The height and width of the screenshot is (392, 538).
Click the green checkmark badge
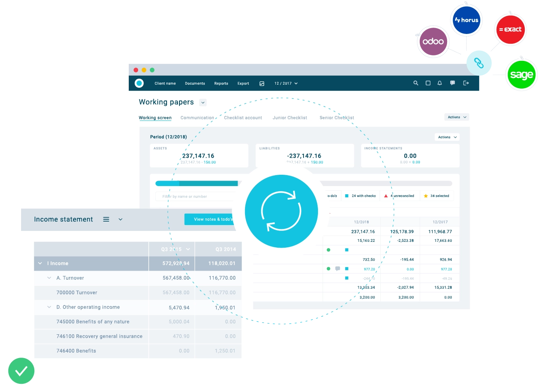pyautogui.click(x=21, y=371)
